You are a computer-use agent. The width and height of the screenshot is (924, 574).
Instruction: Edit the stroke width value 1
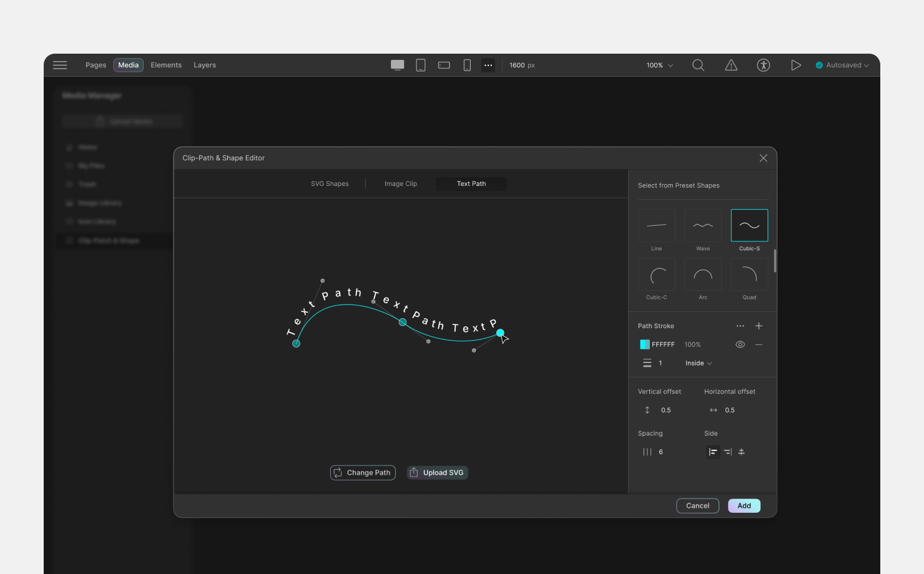pos(661,363)
